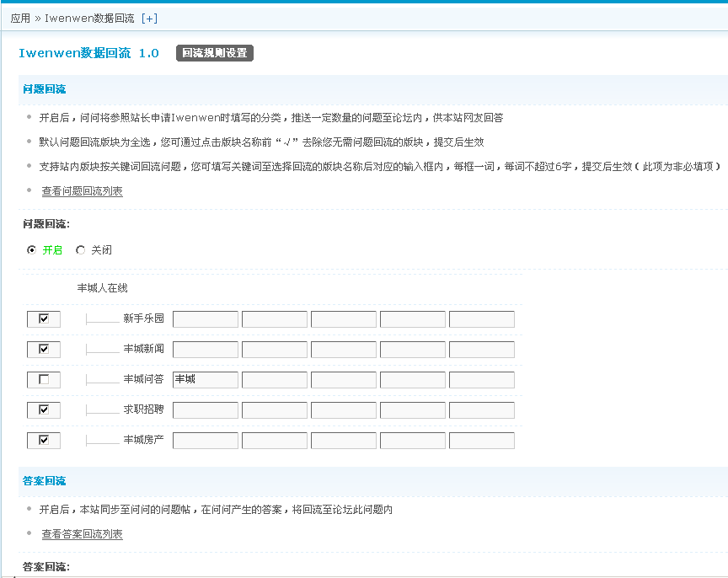Image resolution: width=728 pixels, height=578 pixels.
Task: Click second keyword field for 丰城问答
Action: [275, 380]
